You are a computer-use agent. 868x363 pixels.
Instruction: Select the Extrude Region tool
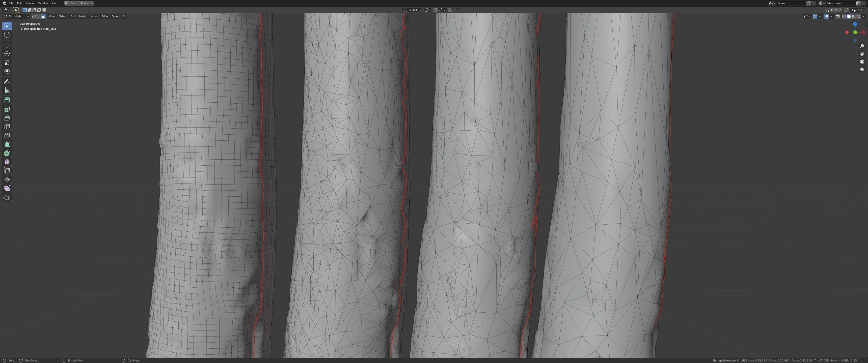coord(7,100)
